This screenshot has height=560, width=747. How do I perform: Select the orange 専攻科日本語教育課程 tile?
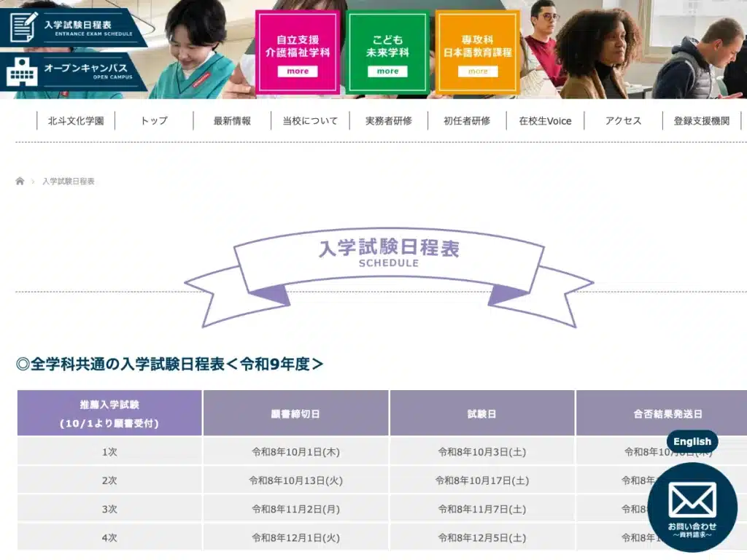pos(477,52)
